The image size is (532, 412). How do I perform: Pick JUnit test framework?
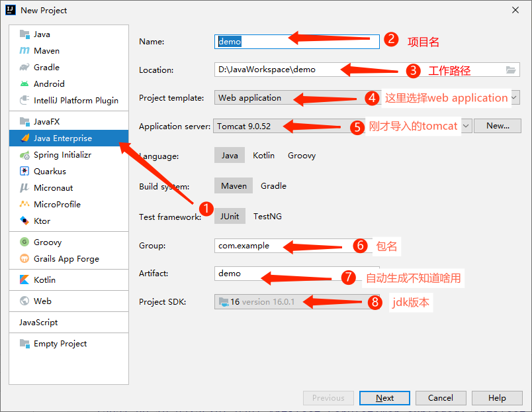(230, 217)
